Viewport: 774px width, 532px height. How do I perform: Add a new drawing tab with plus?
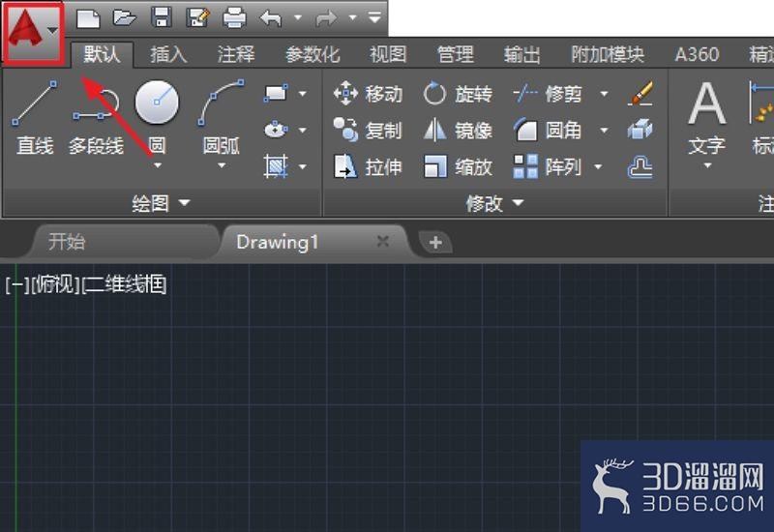pos(434,243)
